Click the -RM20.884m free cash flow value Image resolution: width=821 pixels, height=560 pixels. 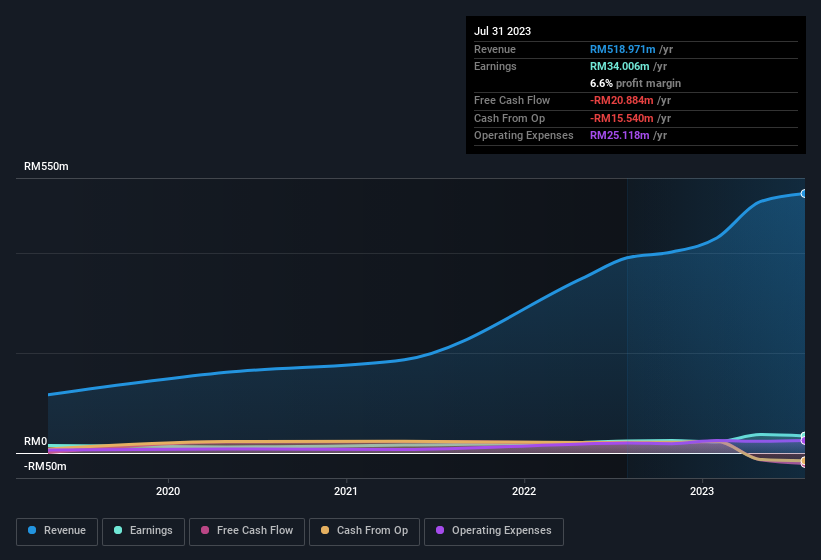click(x=622, y=100)
